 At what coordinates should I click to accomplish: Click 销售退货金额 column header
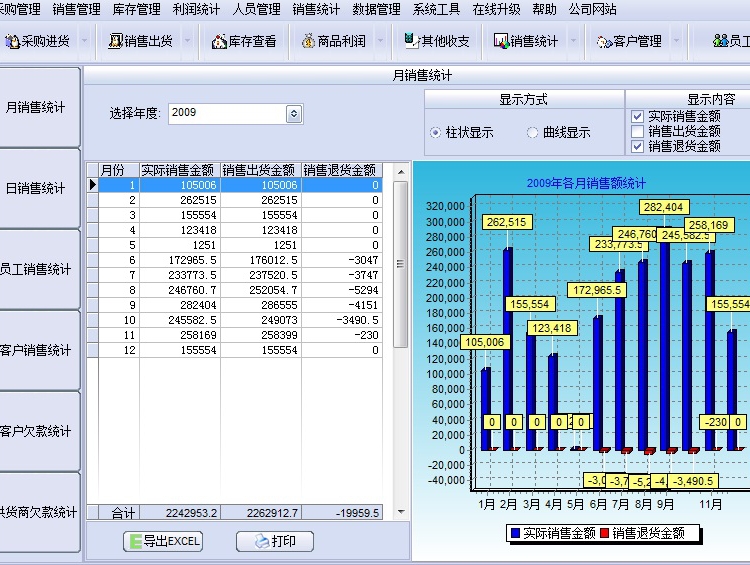tap(342, 170)
